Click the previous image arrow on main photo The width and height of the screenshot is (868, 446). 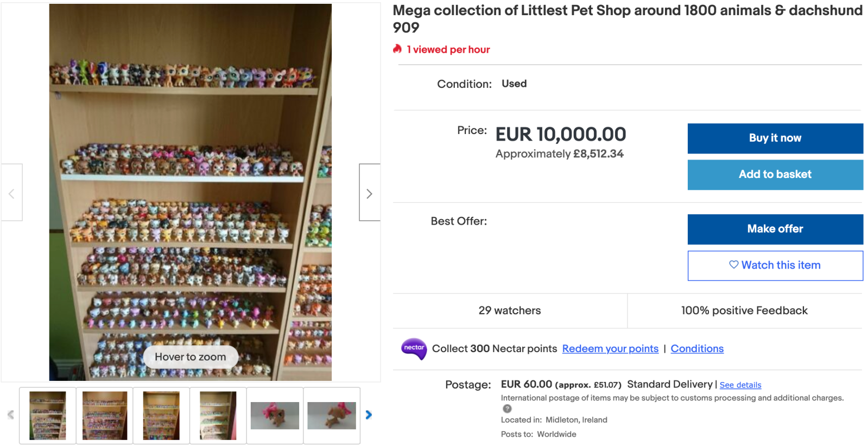coord(11,193)
